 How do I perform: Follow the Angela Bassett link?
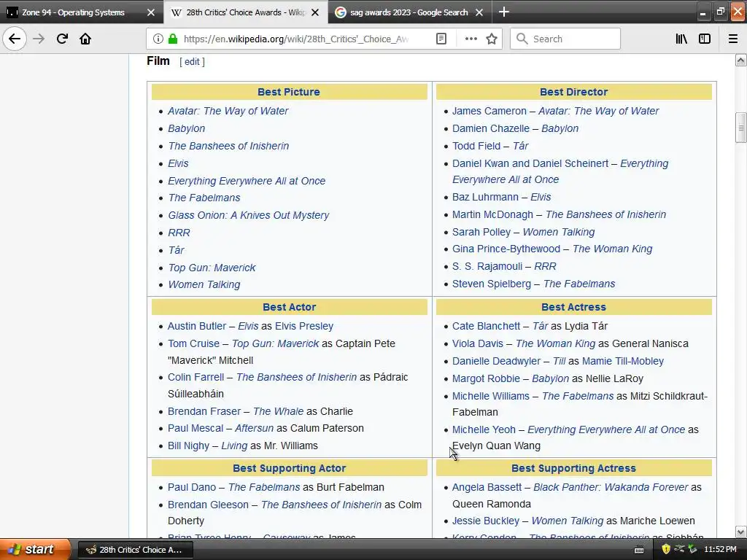[487, 487]
